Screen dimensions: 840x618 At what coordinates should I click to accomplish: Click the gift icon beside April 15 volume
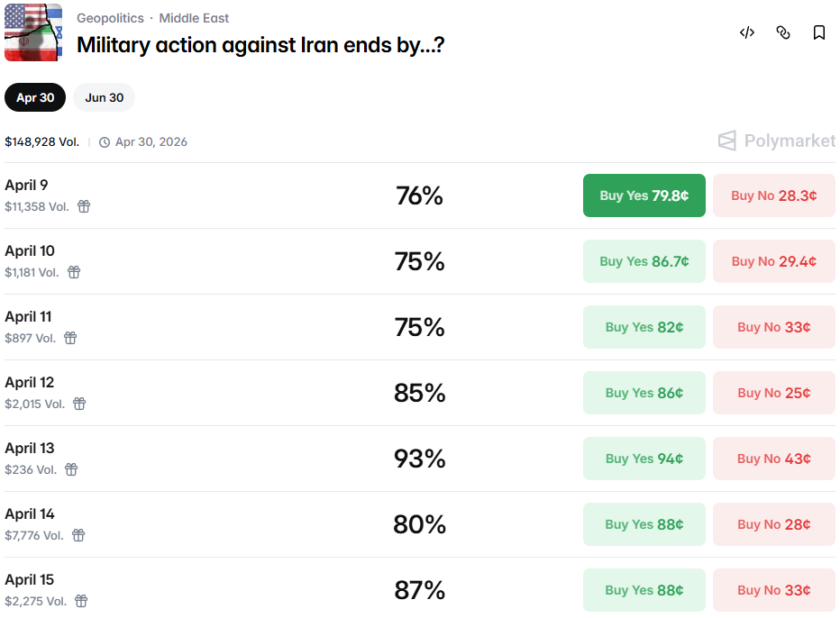81,601
